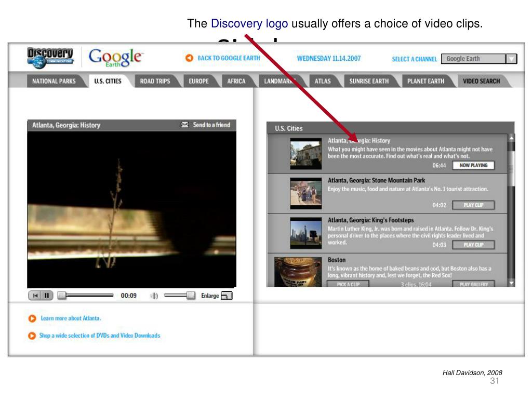Click title 'Atlanta, Georgia: Stone Mountain Park'

click(x=376, y=180)
